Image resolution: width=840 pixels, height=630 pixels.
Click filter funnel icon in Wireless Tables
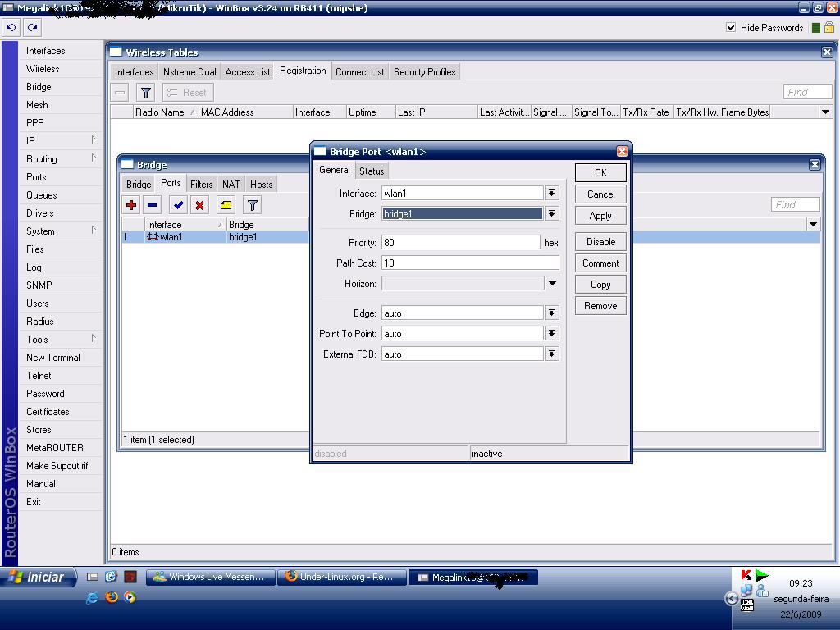(x=145, y=93)
